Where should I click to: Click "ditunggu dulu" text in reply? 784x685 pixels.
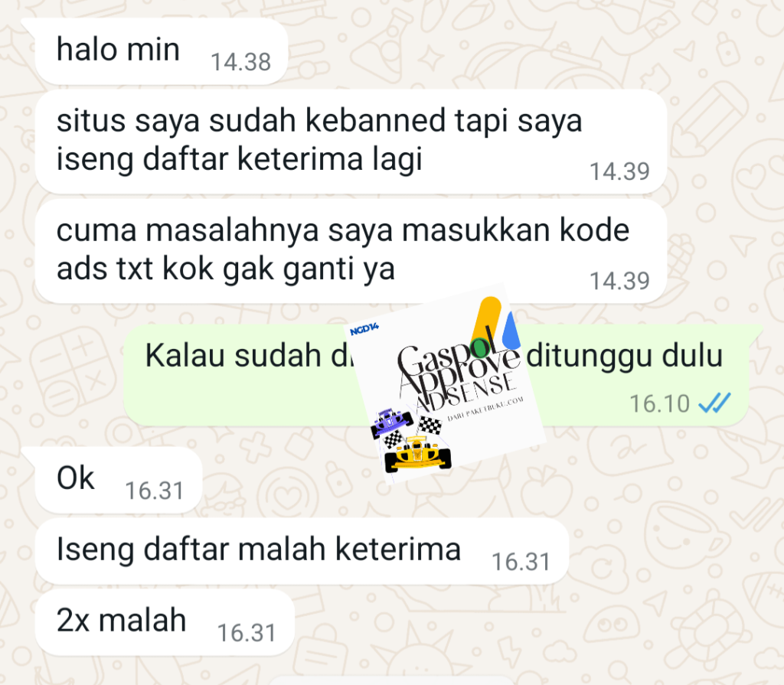(625, 356)
